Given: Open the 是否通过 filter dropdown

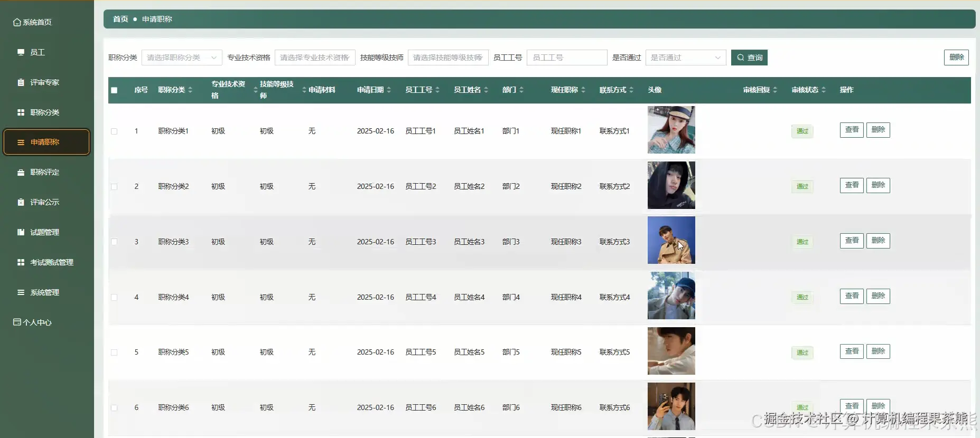Looking at the screenshot, I should (x=686, y=58).
